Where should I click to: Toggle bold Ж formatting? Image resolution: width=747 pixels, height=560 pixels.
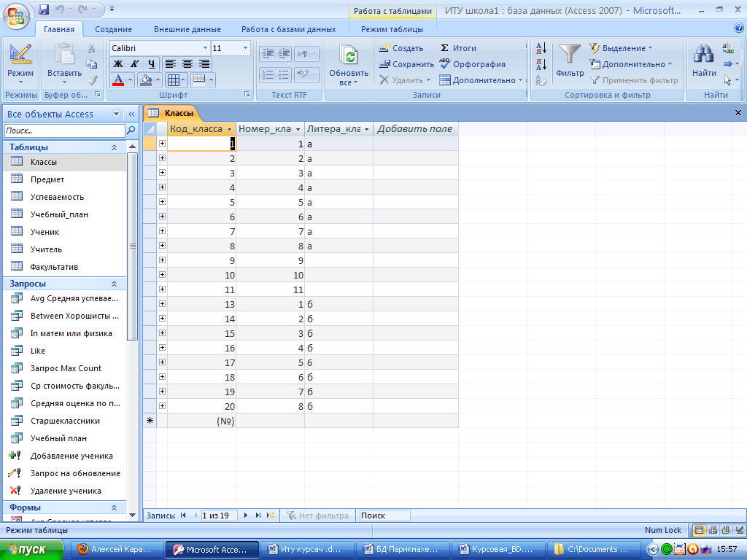118,63
